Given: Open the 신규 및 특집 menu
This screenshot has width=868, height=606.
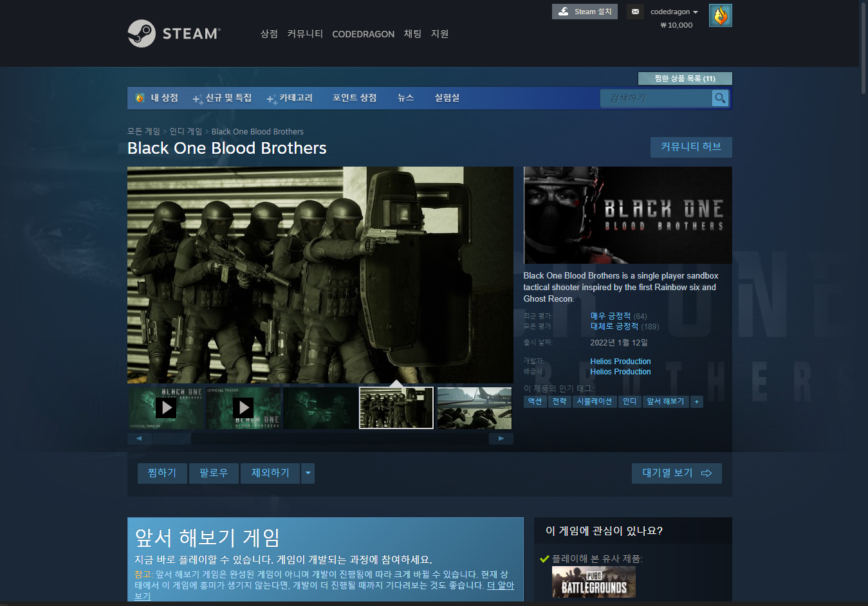Looking at the screenshot, I should pyautogui.click(x=223, y=98).
